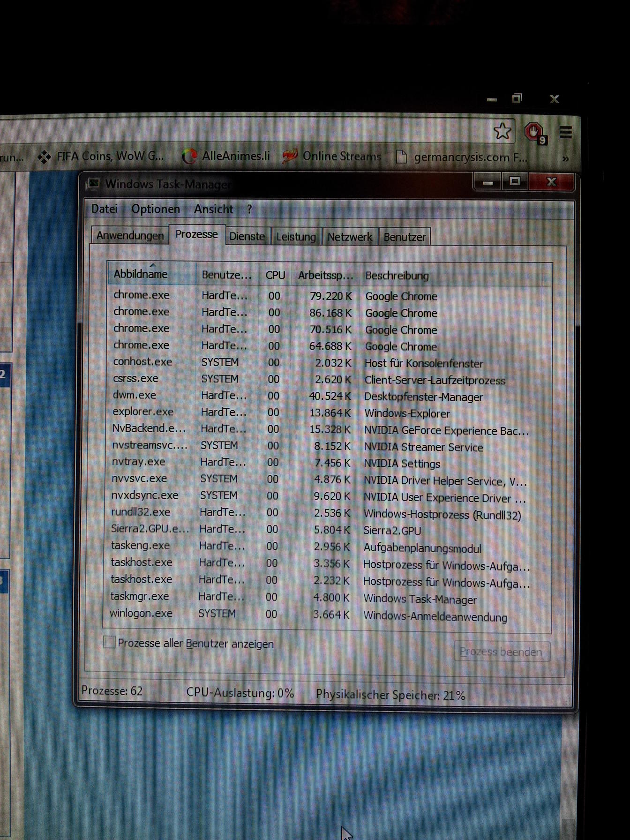This screenshot has width=630, height=840.
Task: Enable Prozesse aller Benutzer anzeigen checkbox
Action: [x=109, y=642]
